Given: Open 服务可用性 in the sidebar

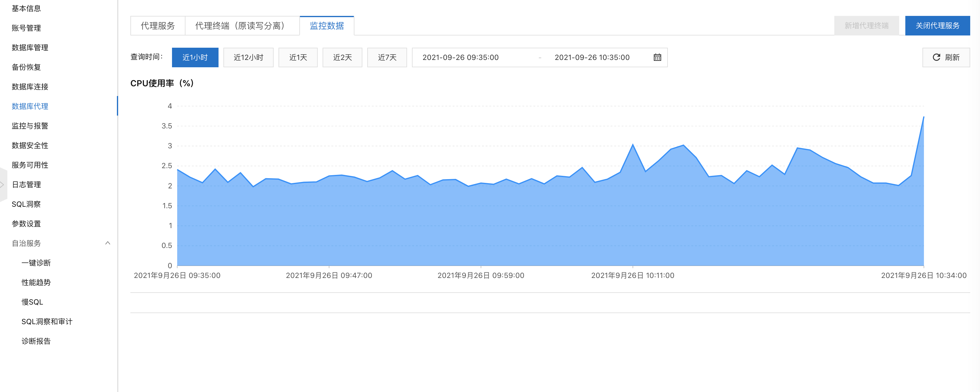Looking at the screenshot, I should [x=30, y=165].
